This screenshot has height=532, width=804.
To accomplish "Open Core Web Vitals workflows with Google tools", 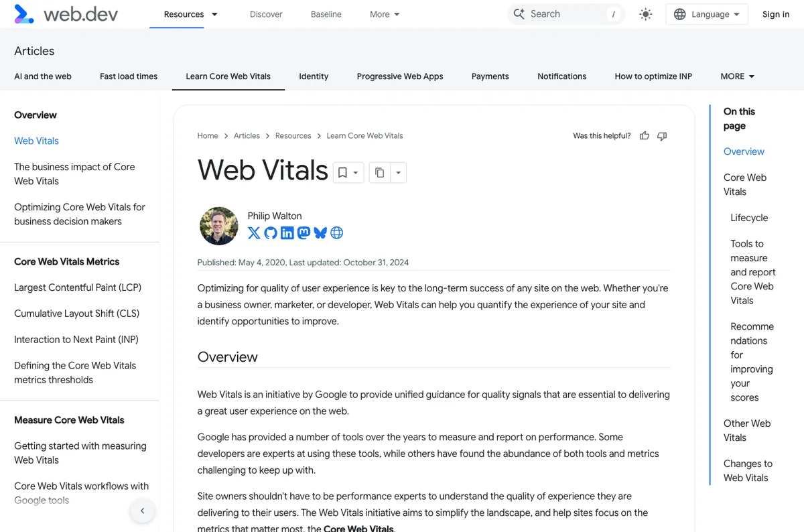I will pos(81,493).
